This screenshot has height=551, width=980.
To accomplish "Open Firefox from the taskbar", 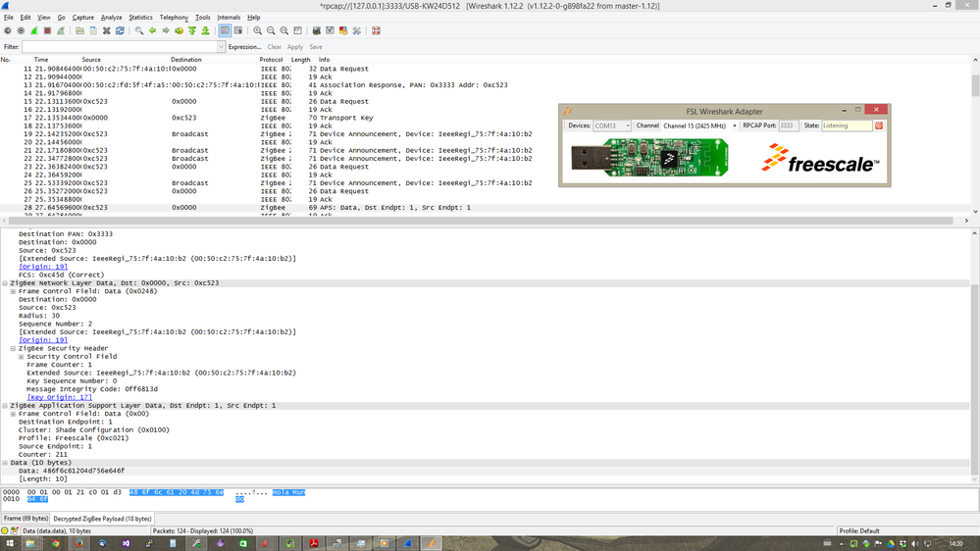I will (x=78, y=543).
